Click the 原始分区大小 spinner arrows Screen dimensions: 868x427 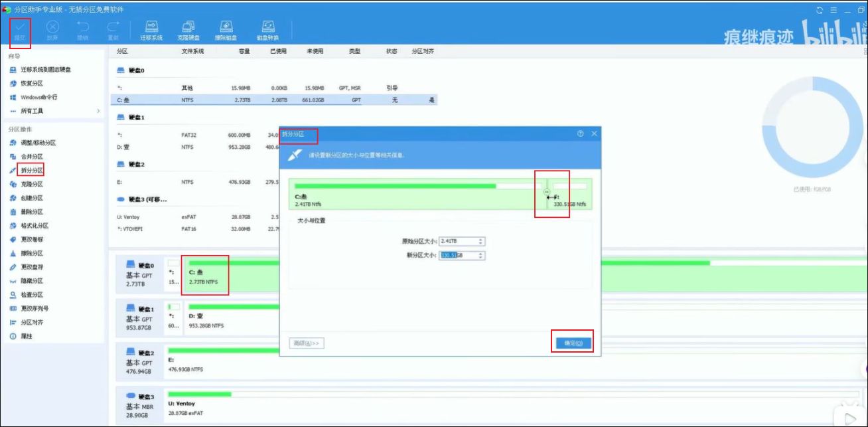(481, 241)
